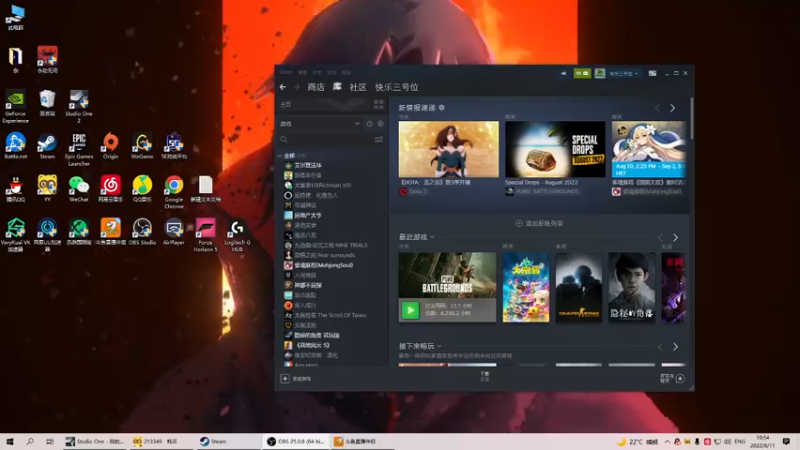Open GeForce Experience desktop icon
The height and width of the screenshot is (450, 800).
click(x=16, y=107)
